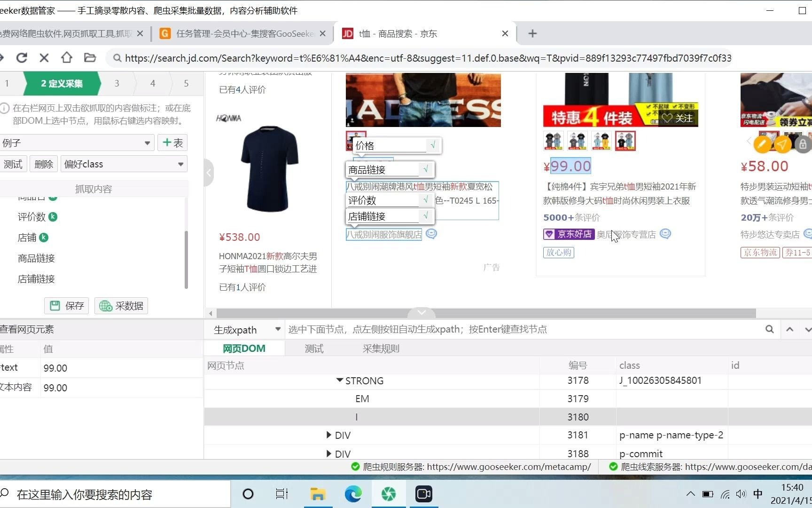The image size is (812, 508).
Task: Open the 5000+条评价 link
Action: pos(571,217)
